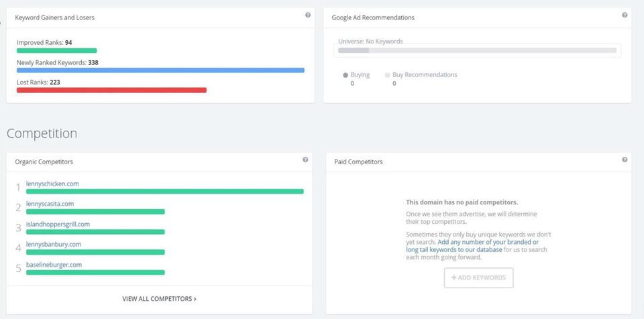Click the green bar under lennyscasita.com
The image size is (644, 319).
point(95,212)
